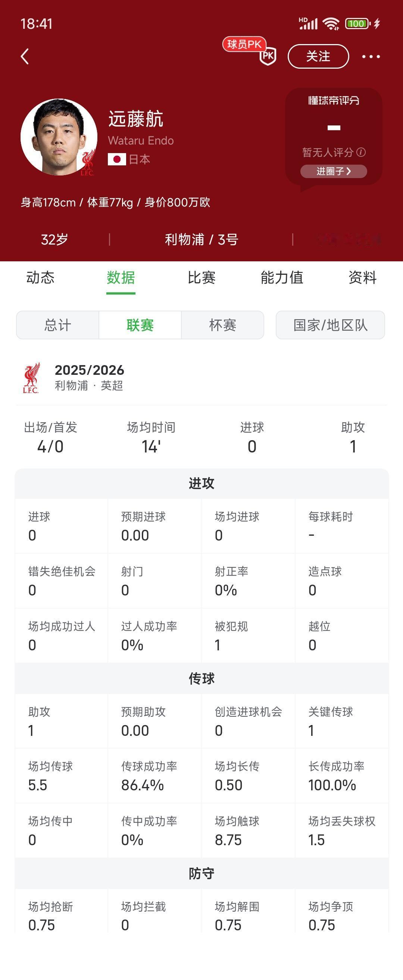
Task: Select the 总计 segment
Action: pyautogui.click(x=58, y=325)
